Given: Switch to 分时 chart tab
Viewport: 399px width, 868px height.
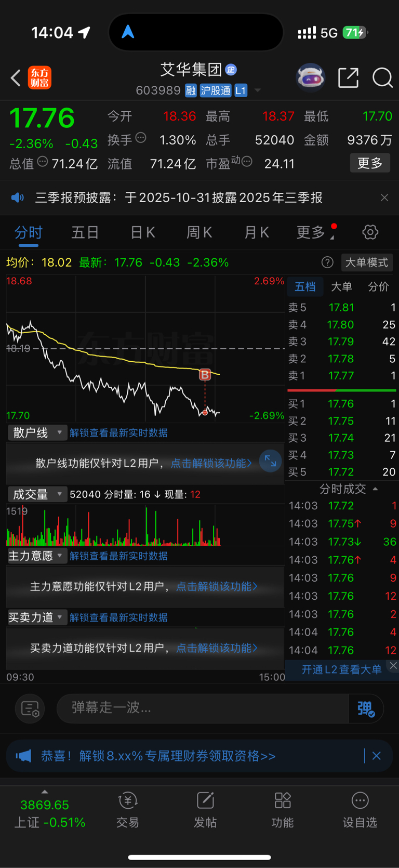Looking at the screenshot, I should coord(28,232).
